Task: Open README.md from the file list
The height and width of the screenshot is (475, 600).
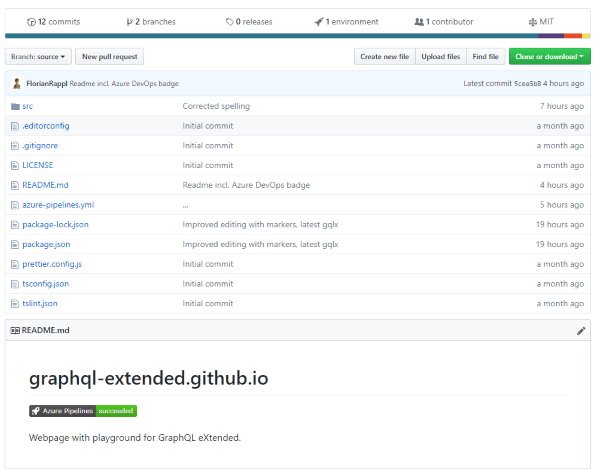Action: click(x=45, y=185)
